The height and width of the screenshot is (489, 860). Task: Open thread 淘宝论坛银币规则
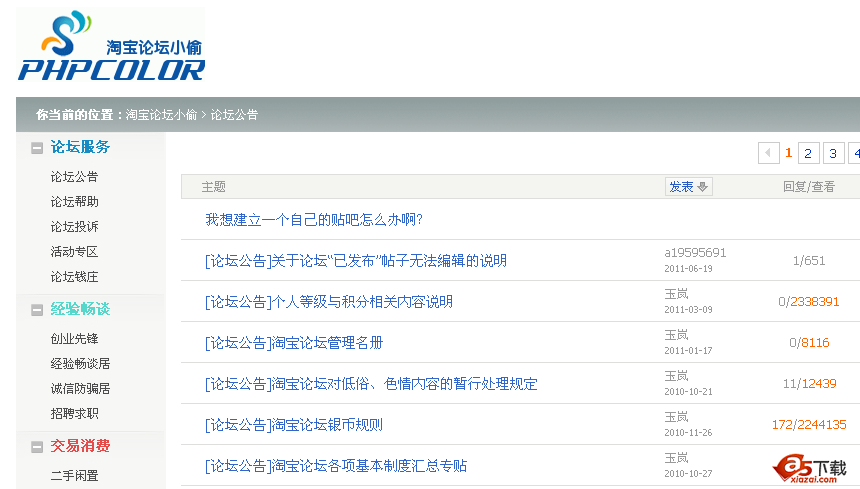(293, 425)
